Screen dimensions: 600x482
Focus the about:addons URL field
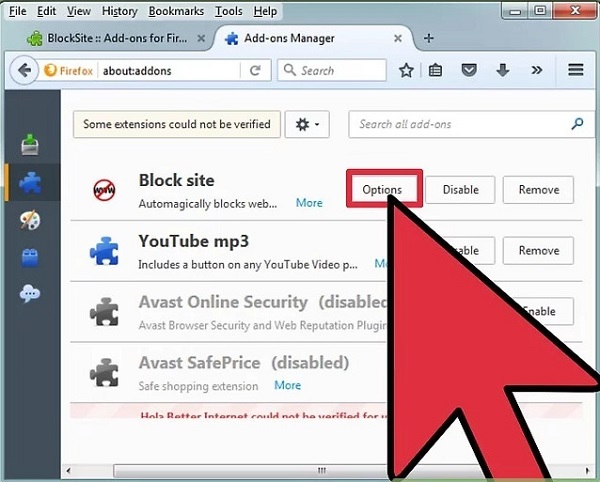tap(168, 70)
